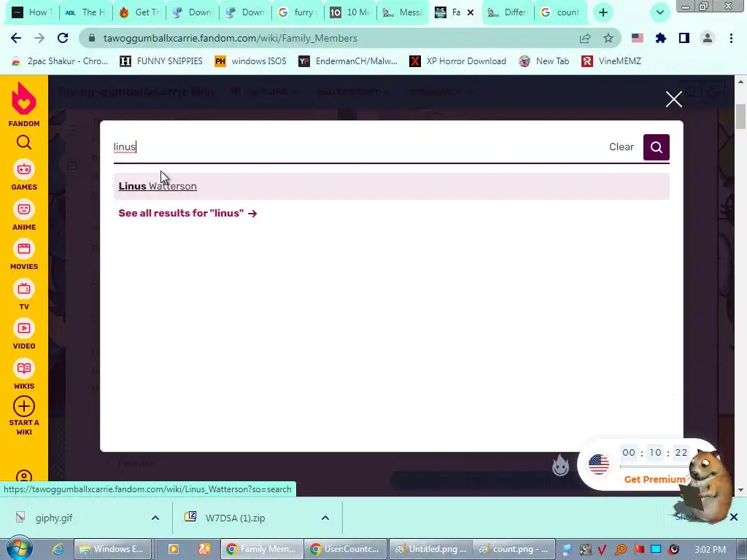Switch to count.png taskbar window

514,549
